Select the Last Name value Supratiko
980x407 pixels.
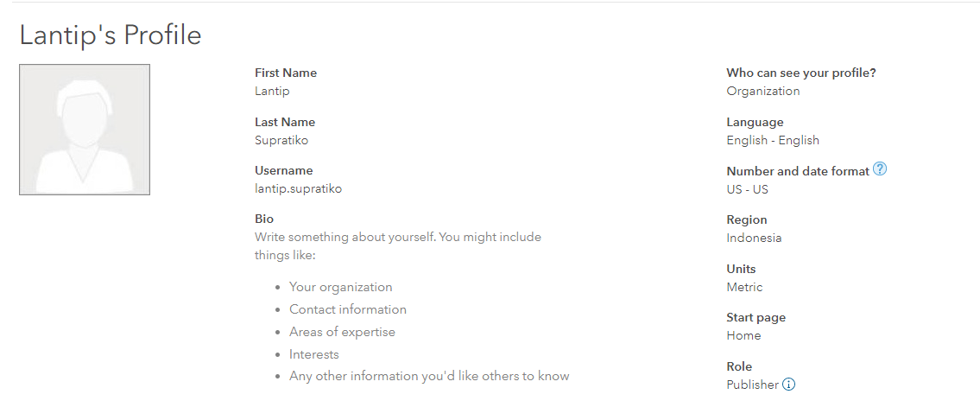click(x=281, y=140)
